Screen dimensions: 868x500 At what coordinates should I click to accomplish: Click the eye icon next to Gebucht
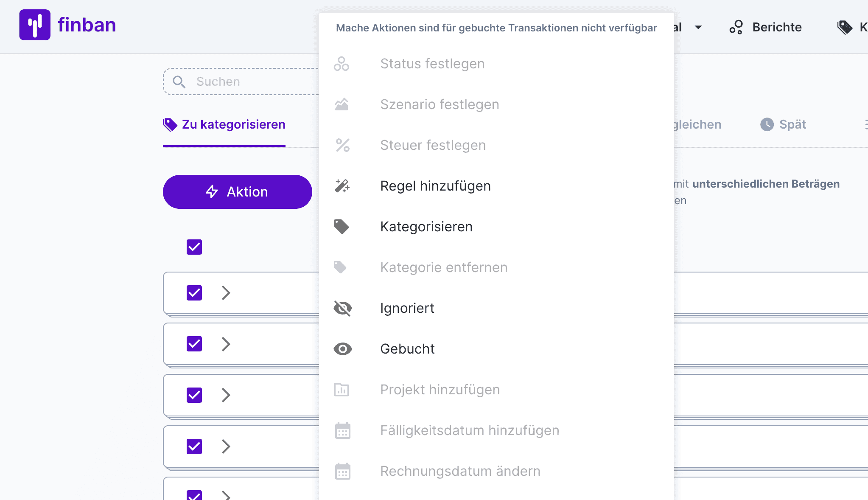click(342, 349)
